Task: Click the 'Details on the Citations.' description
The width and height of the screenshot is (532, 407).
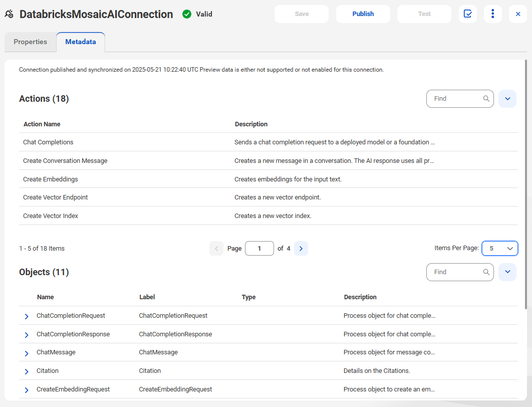Action: pos(377,371)
